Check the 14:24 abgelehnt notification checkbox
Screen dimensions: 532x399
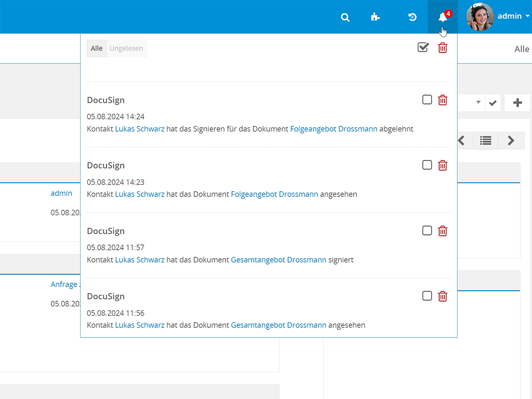tap(427, 100)
